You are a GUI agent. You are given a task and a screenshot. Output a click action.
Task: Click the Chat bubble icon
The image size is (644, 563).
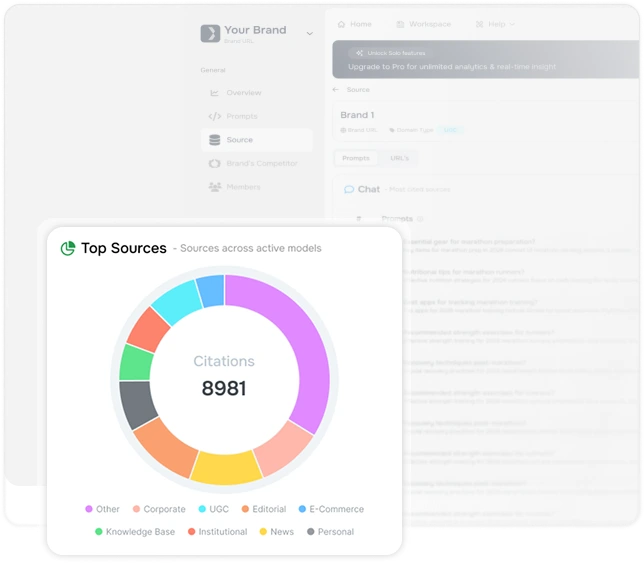(349, 189)
